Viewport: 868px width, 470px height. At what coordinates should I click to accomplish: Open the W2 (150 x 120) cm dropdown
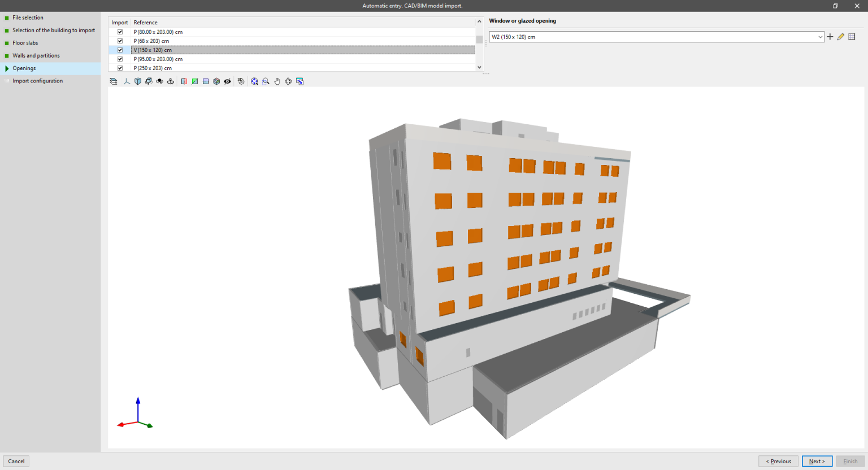[x=821, y=36]
